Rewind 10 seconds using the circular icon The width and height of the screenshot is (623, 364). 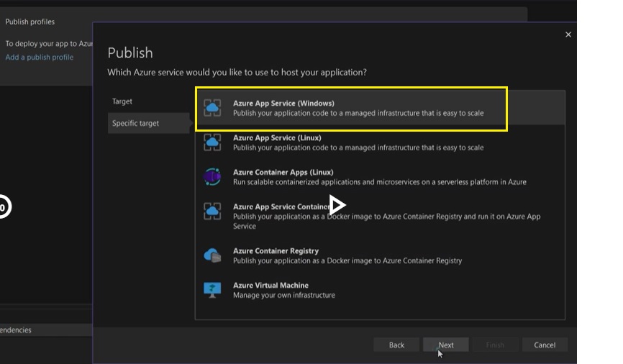[x=4, y=206]
